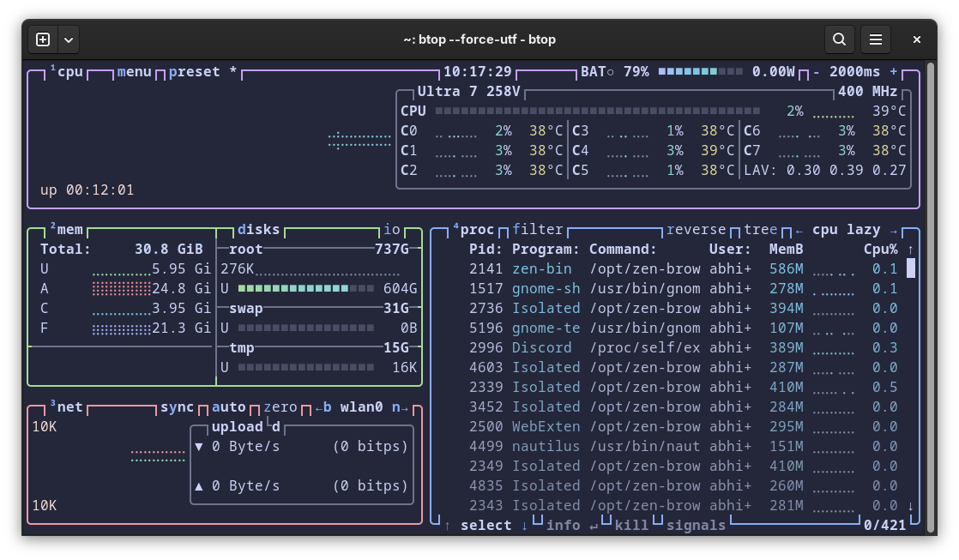Toggle reverse sorting in the proc panel

[696, 229]
